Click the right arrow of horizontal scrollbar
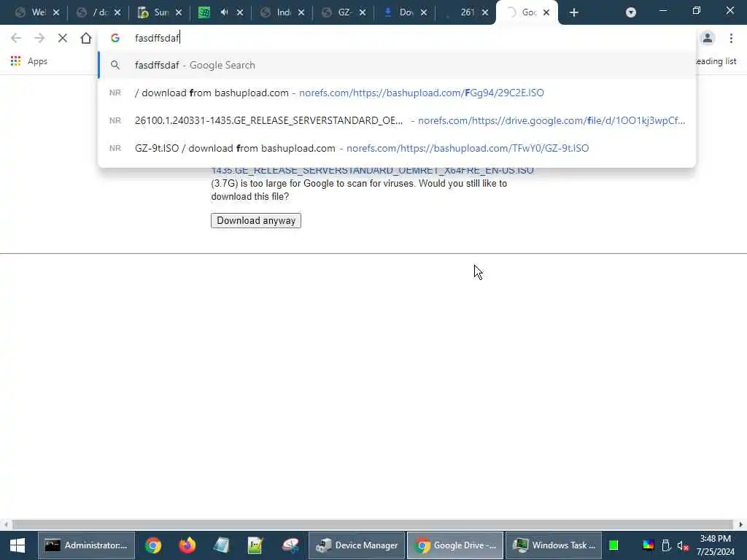This screenshot has height=560, width=747. (741, 524)
